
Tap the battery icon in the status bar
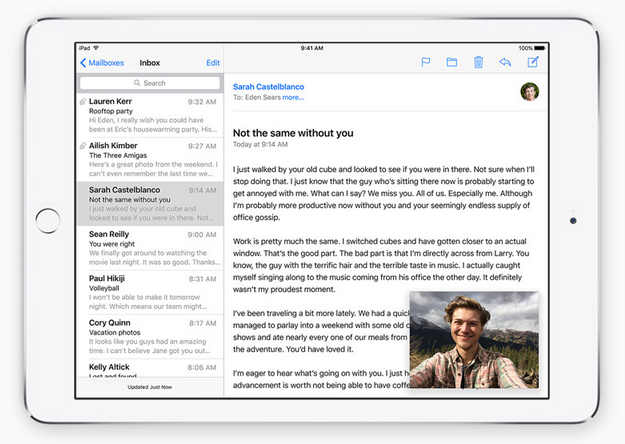[x=540, y=48]
